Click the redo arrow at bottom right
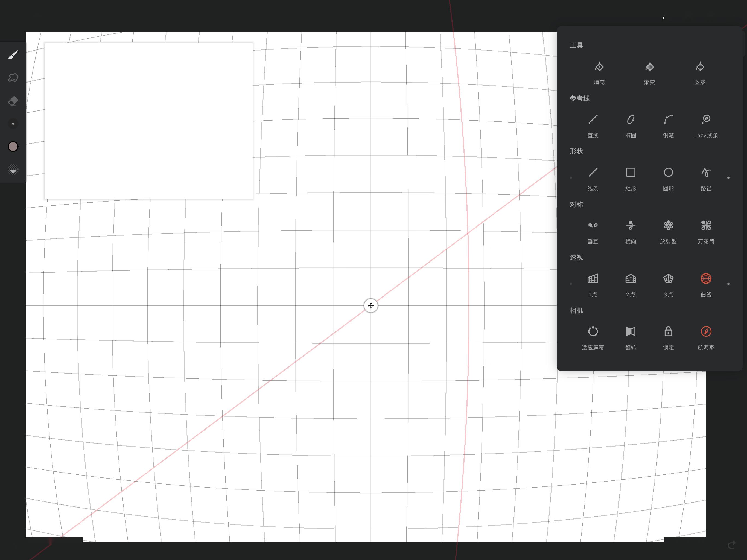This screenshot has width=747, height=560. [x=731, y=545]
